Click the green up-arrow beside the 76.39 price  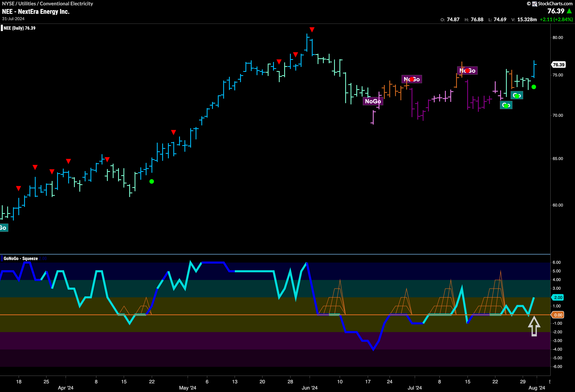point(569,11)
